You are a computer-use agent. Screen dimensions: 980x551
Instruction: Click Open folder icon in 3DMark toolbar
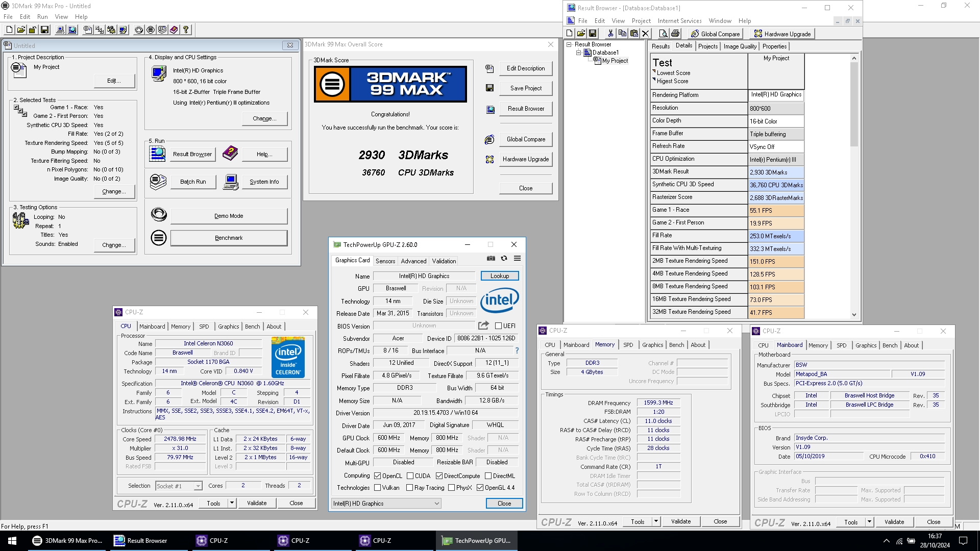21,30
